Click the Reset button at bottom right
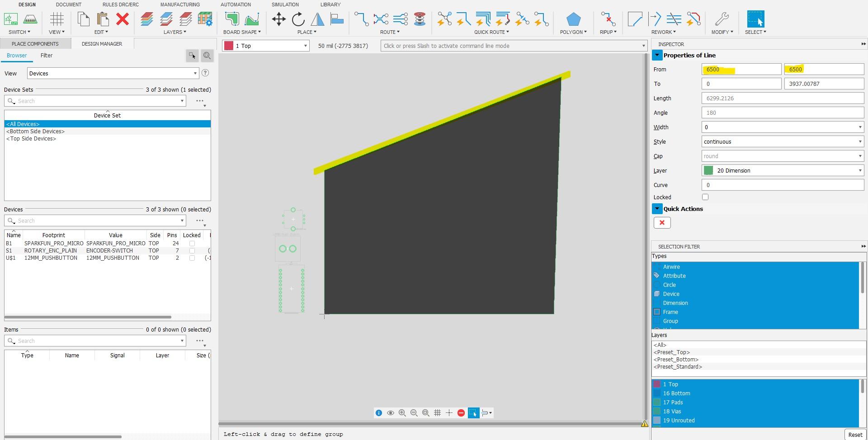The image size is (868, 440). click(x=855, y=434)
